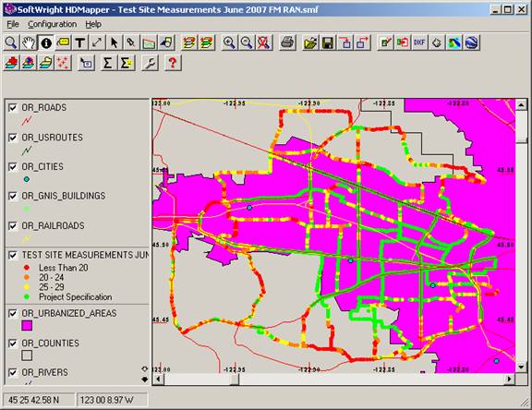Viewport: 532px width, 410px height.
Task: Click the red question mark help icon
Action: coord(173,63)
